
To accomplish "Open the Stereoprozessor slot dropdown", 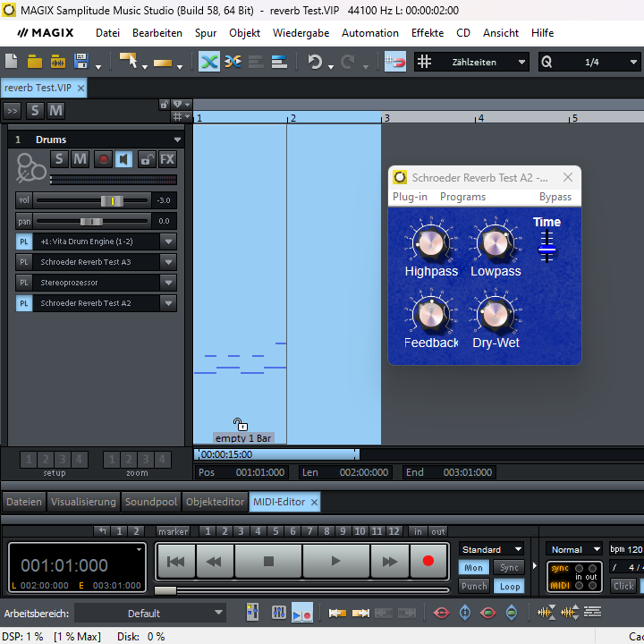I will coord(168,283).
